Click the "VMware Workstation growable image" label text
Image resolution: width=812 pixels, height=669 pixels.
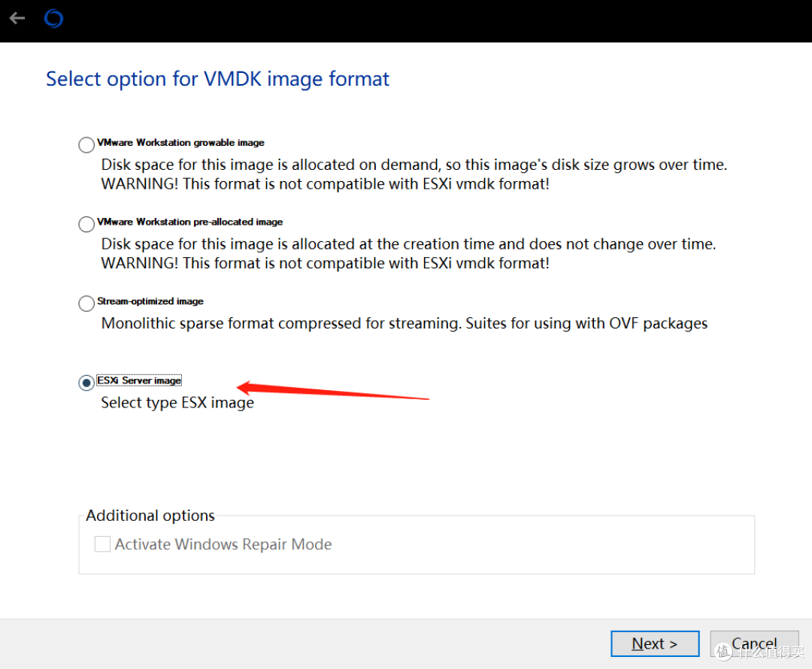[180, 142]
